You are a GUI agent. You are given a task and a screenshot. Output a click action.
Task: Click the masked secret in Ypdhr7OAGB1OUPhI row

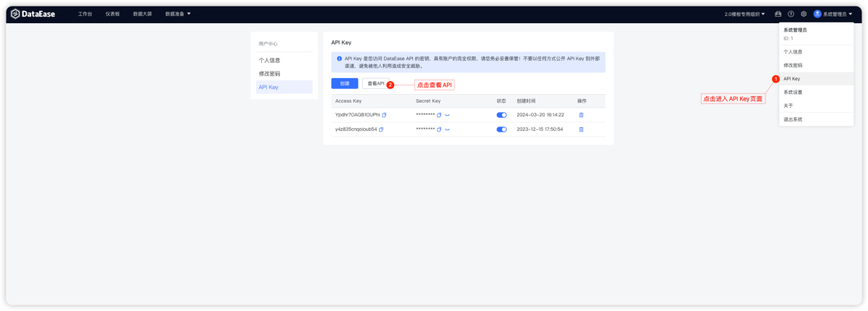[x=425, y=115]
